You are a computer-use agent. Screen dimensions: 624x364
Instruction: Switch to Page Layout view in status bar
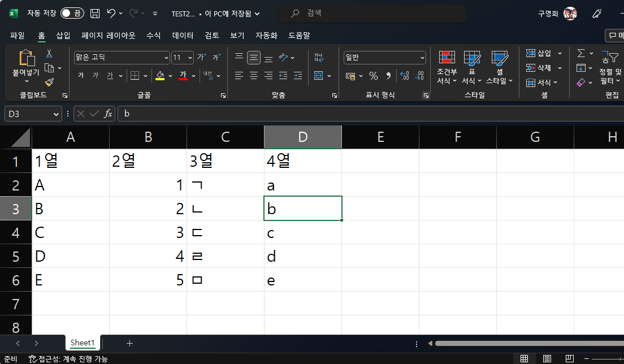pos(547,358)
